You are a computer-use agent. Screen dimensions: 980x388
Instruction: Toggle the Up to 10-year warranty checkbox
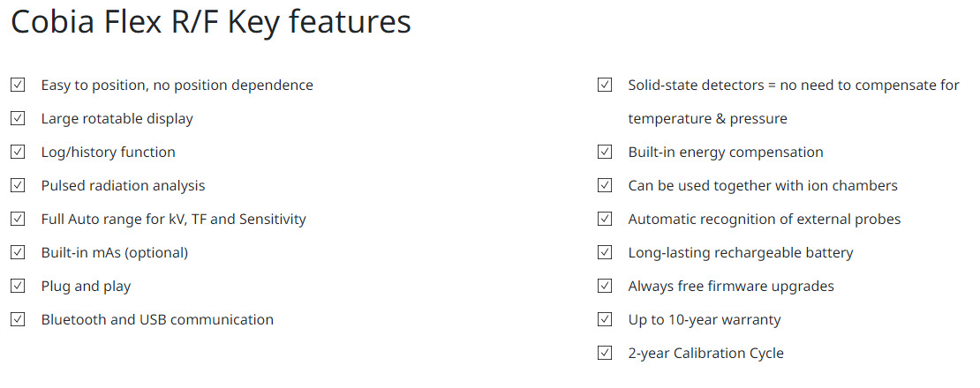605,320
